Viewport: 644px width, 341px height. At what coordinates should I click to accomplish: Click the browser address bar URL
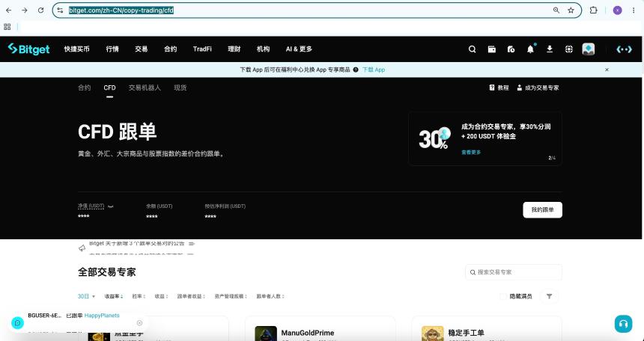pos(121,10)
